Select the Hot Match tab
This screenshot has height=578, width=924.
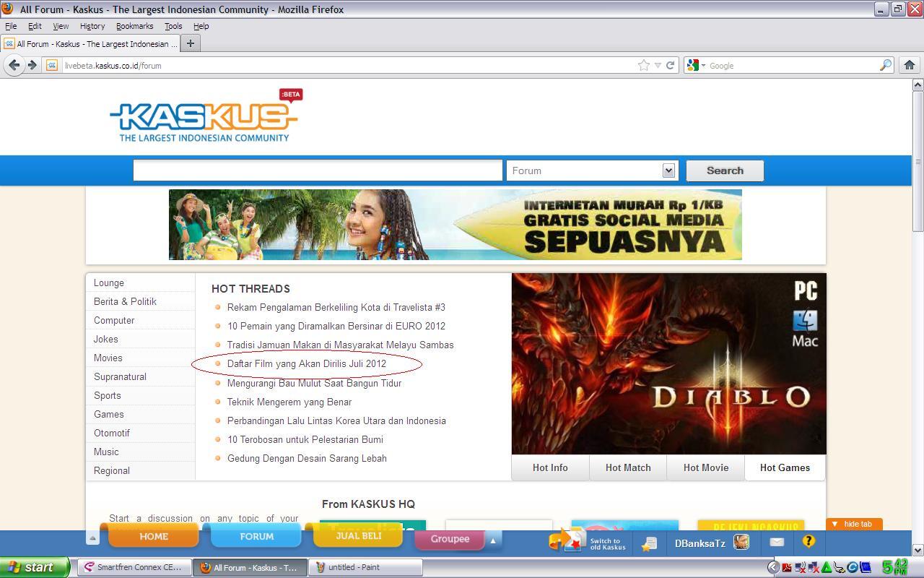click(628, 467)
